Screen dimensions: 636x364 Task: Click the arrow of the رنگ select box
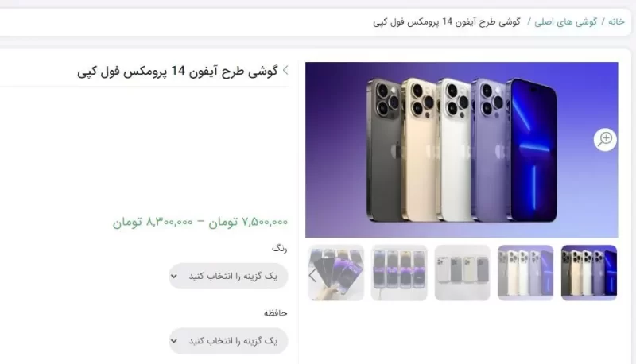pos(174,277)
